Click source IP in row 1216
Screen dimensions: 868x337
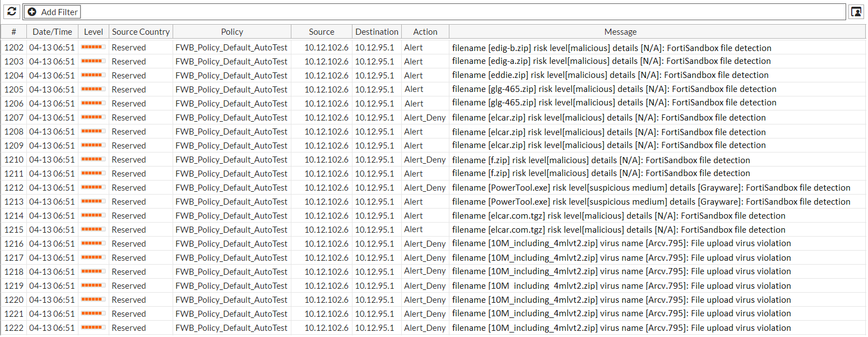click(x=326, y=244)
